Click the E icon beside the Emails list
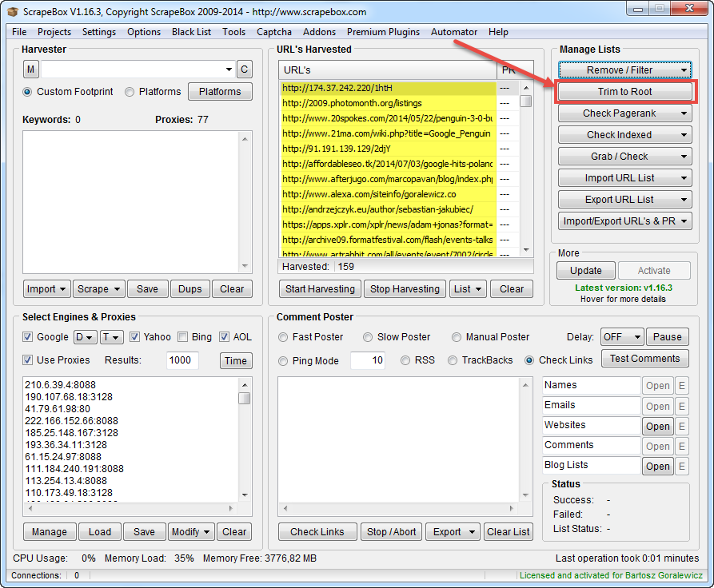Viewport: 714px width, 588px height. [681, 406]
